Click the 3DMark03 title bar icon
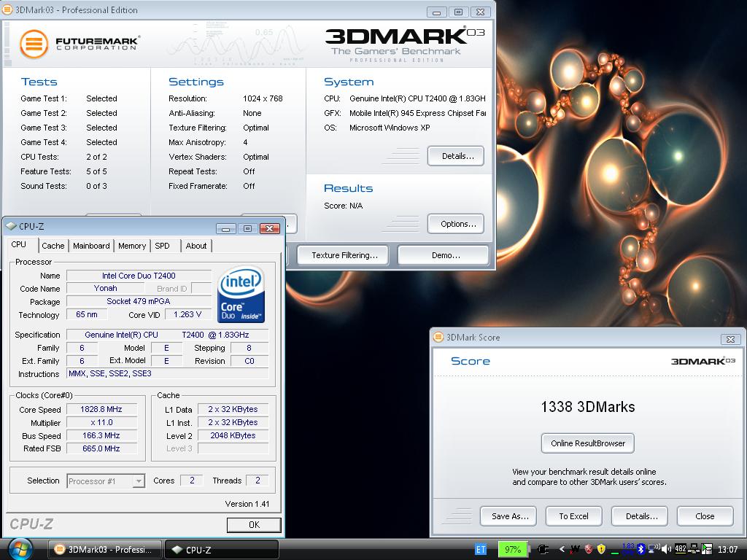The image size is (747, 560). (8, 9)
